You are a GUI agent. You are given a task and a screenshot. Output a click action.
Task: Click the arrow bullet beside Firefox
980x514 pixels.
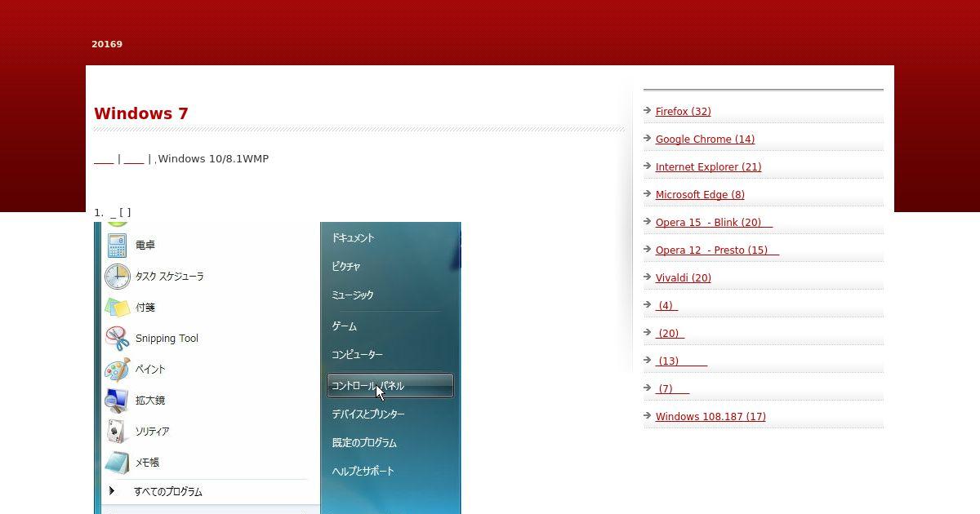coord(648,111)
